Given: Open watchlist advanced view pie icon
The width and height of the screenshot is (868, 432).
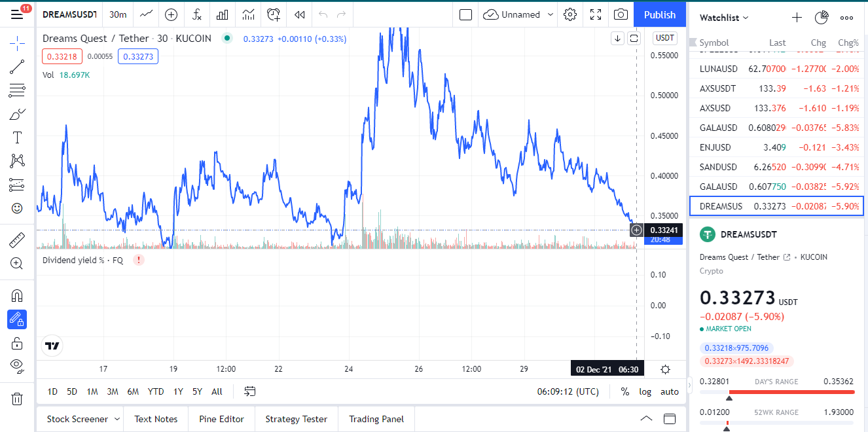Looking at the screenshot, I should click(822, 18).
